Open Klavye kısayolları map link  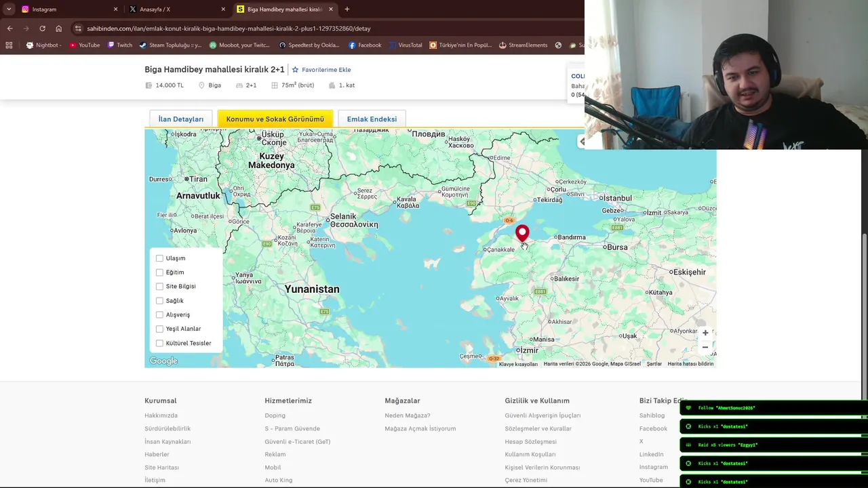[518, 364]
